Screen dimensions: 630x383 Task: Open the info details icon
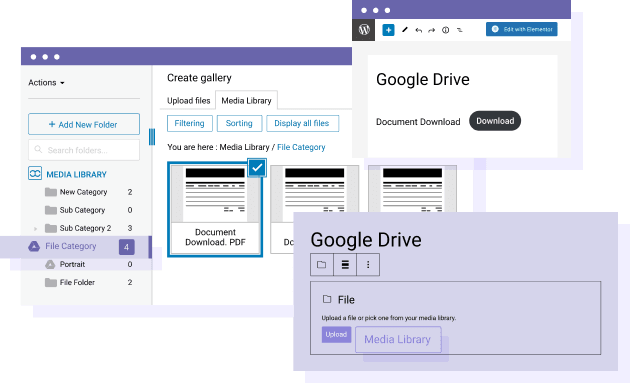click(446, 30)
